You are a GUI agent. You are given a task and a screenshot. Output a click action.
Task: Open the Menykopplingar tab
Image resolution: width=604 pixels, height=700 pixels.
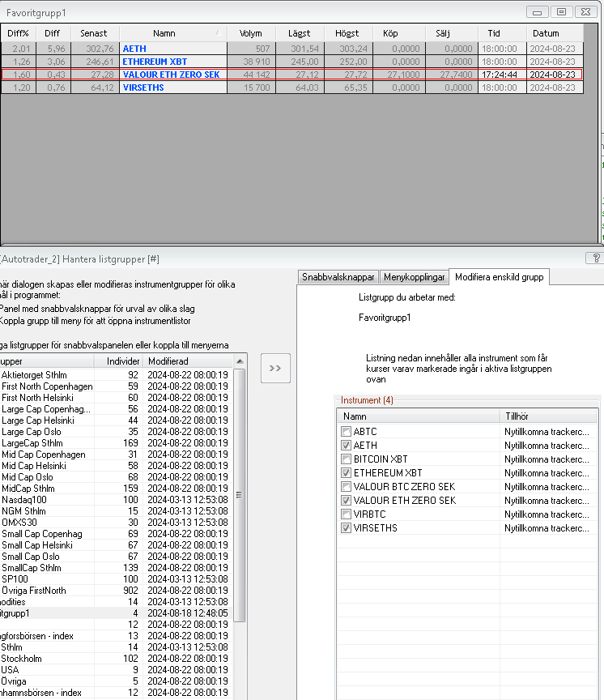click(x=414, y=277)
